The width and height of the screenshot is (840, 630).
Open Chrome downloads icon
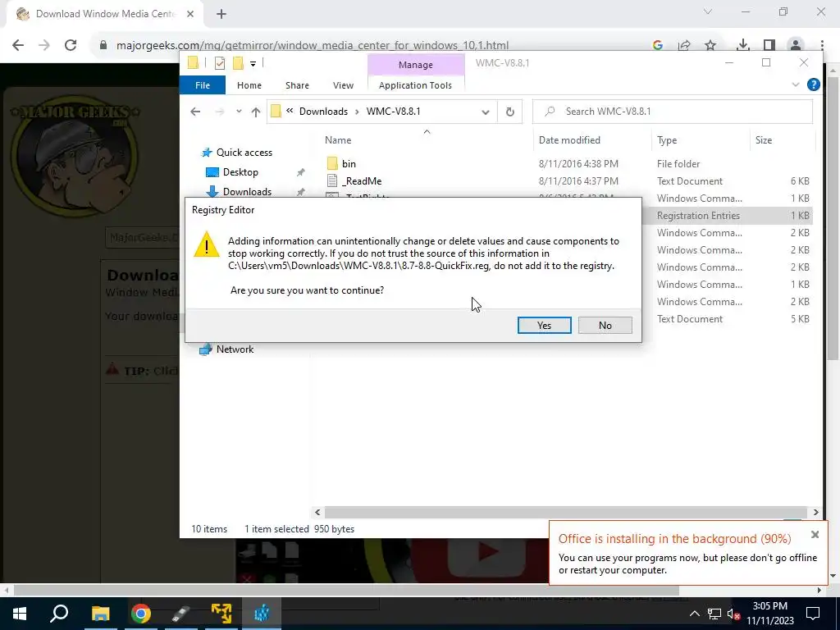pos(742,45)
